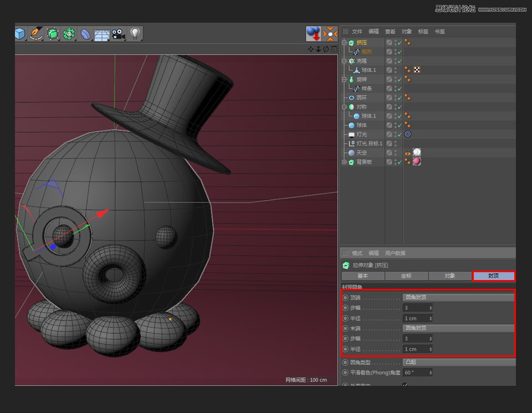532x413 pixels.
Task: Open the 圆角类型 dropdown
Action: 458,362
